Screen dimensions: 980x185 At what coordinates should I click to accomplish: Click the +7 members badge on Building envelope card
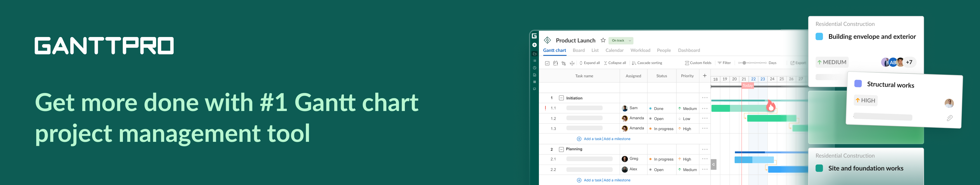click(x=909, y=62)
